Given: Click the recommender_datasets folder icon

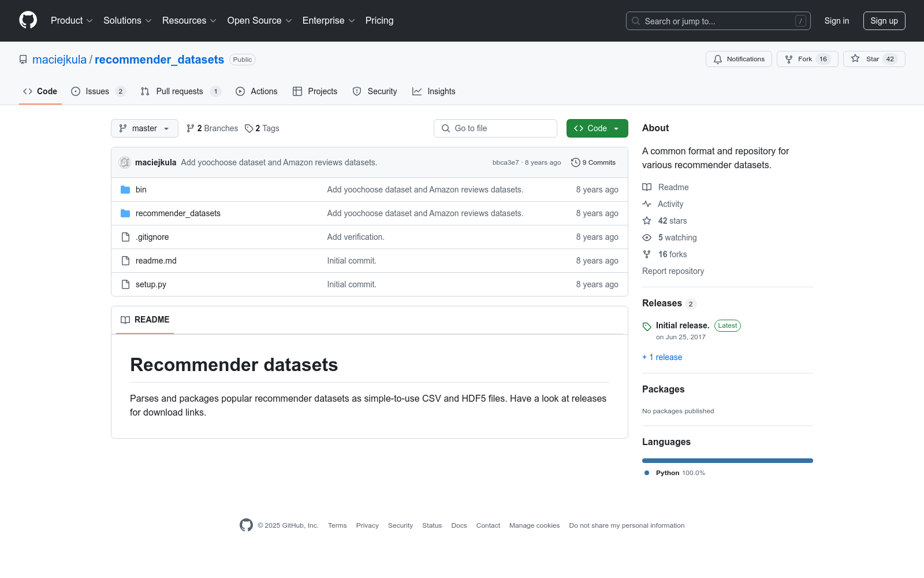Looking at the screenshot, I should click(x=125, y=213).
